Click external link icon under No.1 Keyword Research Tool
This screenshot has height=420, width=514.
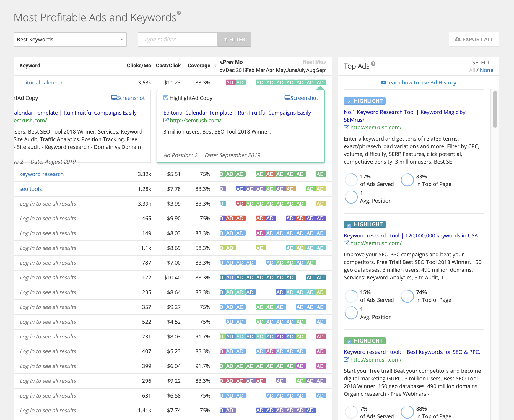pyautogui.click(x=346, y=127)
